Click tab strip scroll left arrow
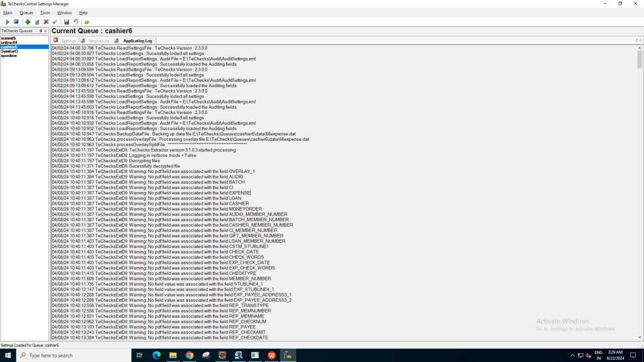Viewport: 644px width, 362px height. (x=636, y=41)
